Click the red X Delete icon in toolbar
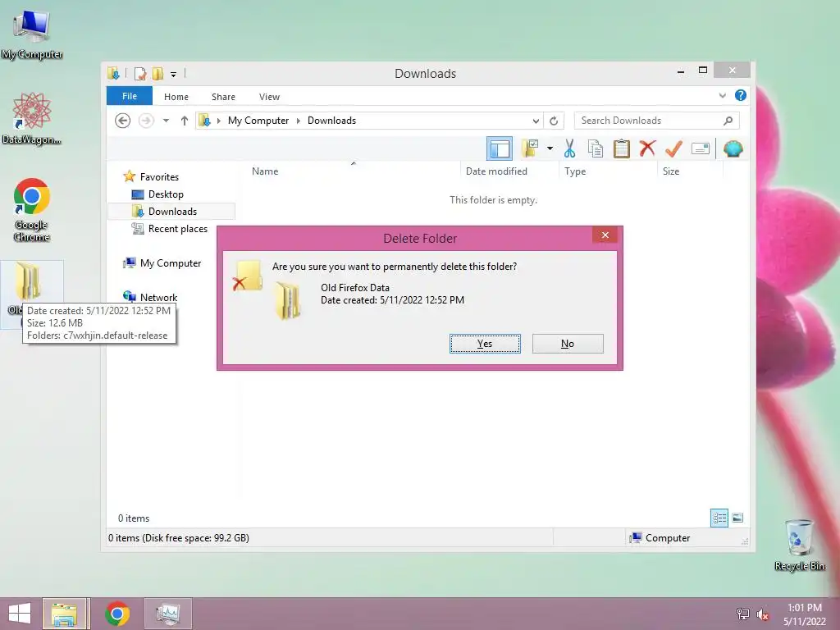The width and height of the screenshot is (840, 630). [648, 148]
